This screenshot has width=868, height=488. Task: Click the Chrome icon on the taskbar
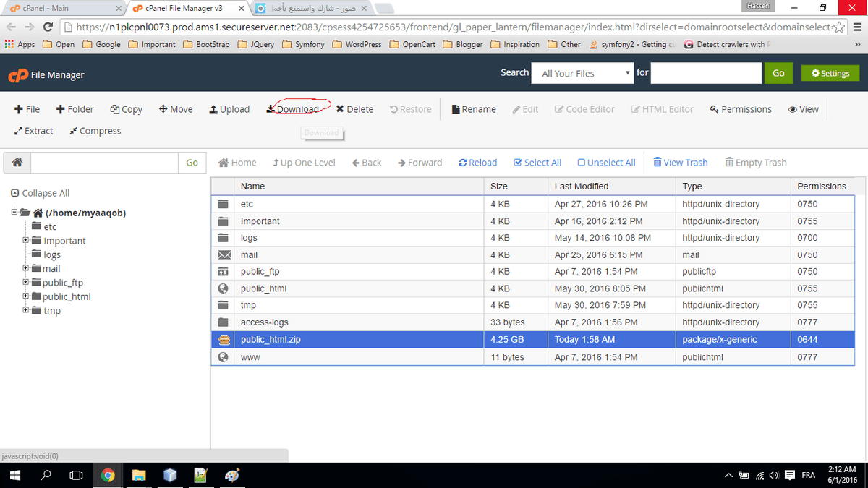pos(108,475)
